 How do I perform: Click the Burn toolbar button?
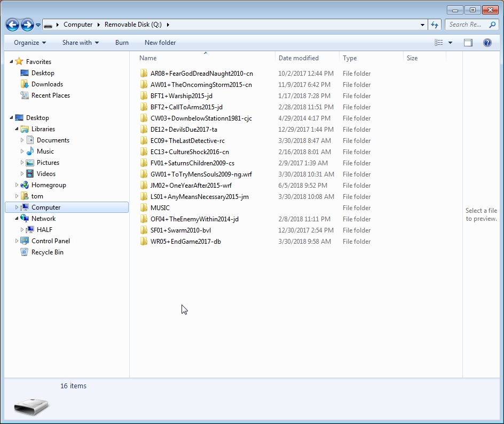(x=122, y=43)
